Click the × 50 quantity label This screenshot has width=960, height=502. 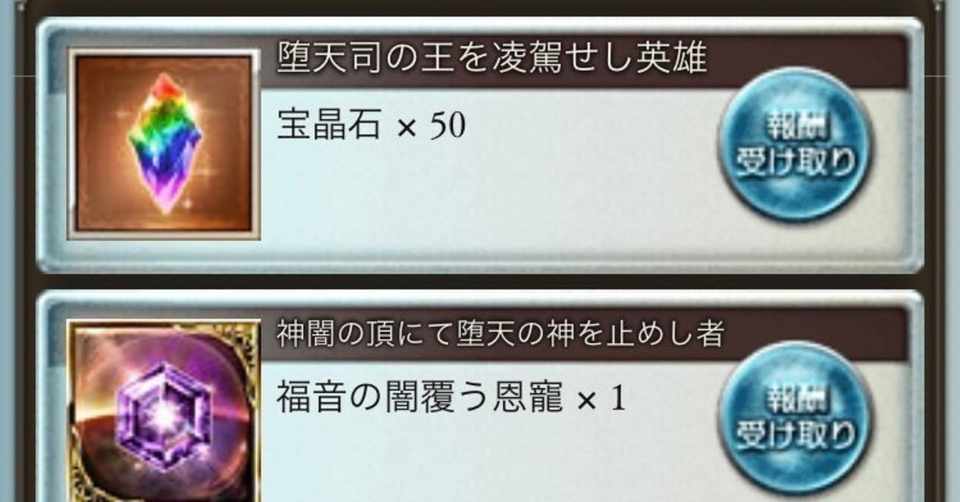pos(431,126)
